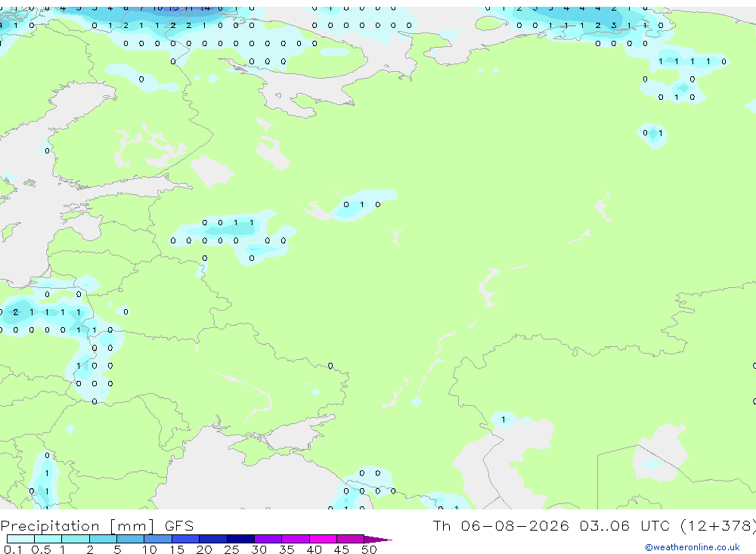756x554 pixels.
Task: Click the 5–10 mm legend swatch
Action: (131, 539)
